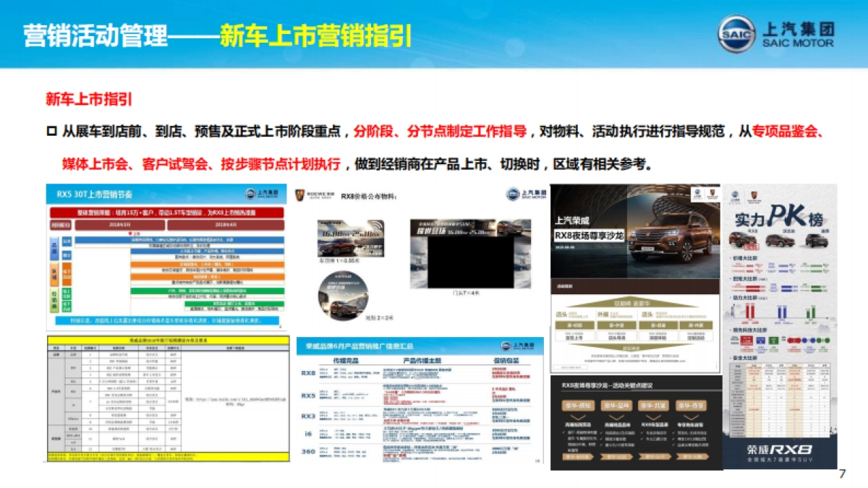The height and width of the screenshot is (488, 868).
Task: Click the red 整体营销策略 banner bar
Action: [167, 213]
